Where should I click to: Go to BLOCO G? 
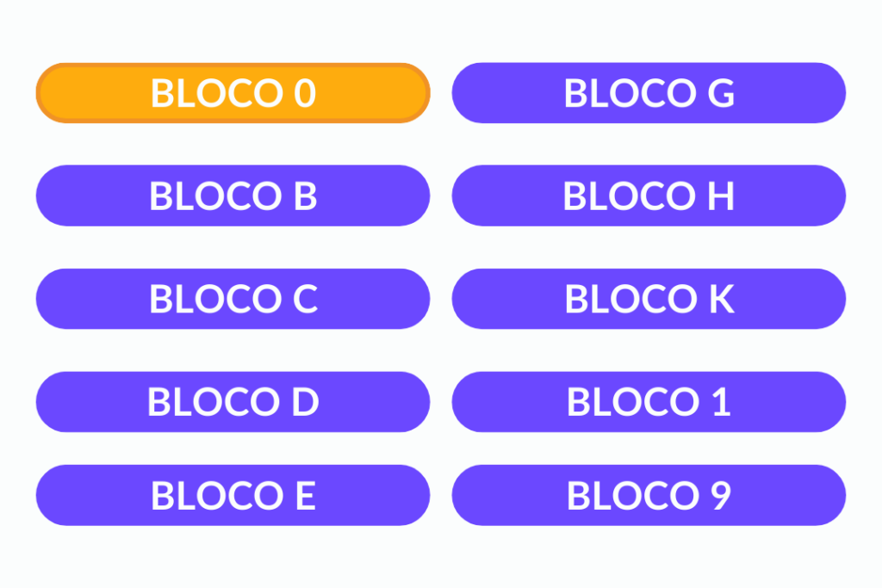[649, 93]
